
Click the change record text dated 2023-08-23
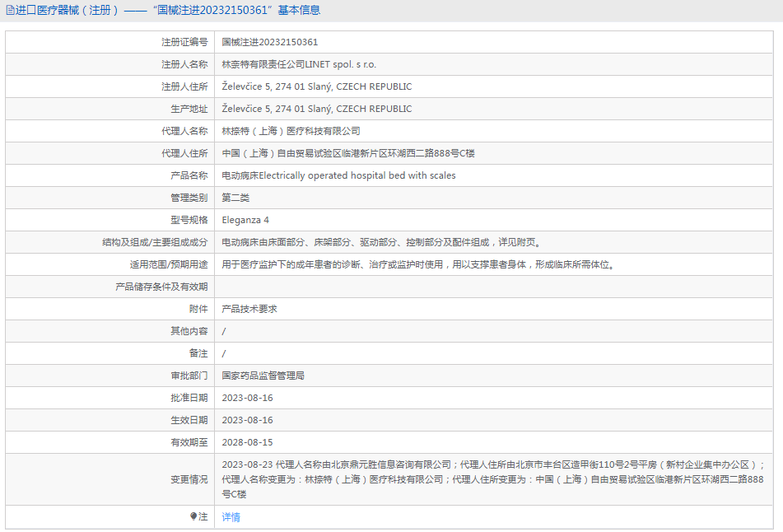coord(493,479)
